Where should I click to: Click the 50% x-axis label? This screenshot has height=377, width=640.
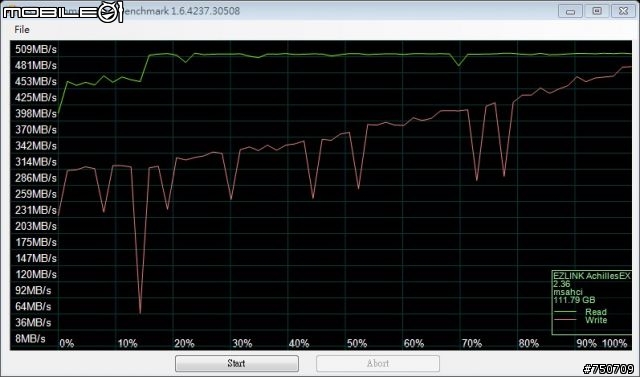pos(357,344)
